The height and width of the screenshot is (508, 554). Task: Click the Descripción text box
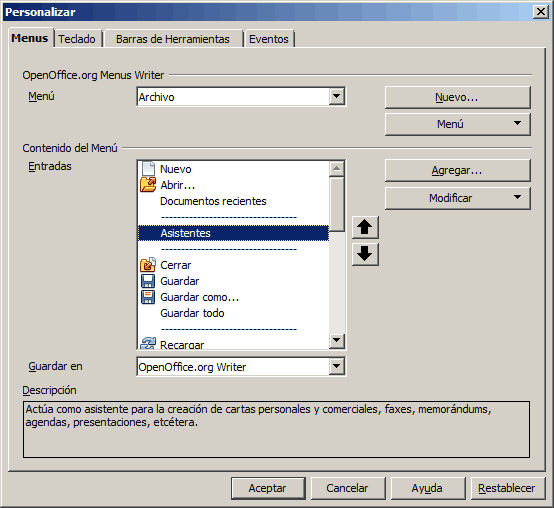(x=276, y=429)
